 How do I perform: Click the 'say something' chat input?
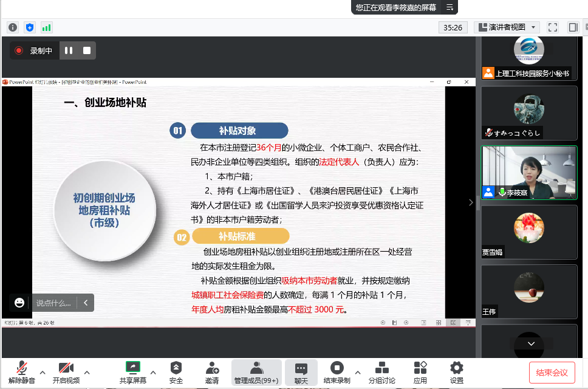pyautogui.click(x=53, y=303)
